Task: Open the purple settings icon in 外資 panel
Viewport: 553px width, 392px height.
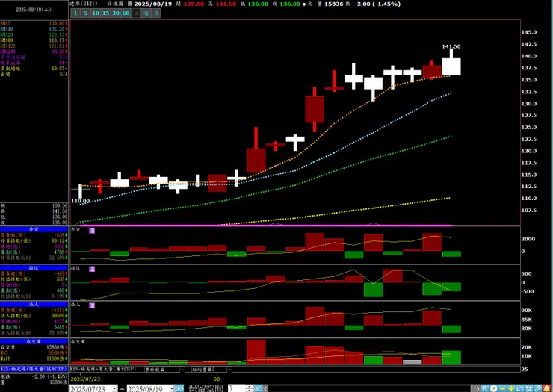Action: (92, 231)
